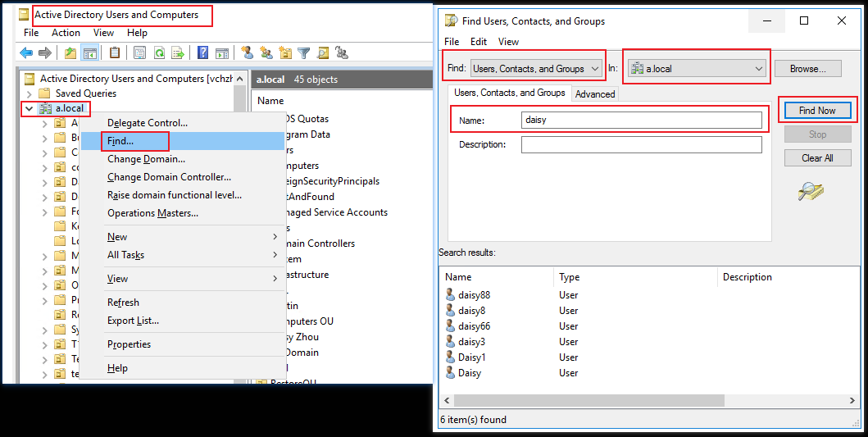Open the 'In' a.local location dropdown
The width and height of the screenshot is (868, 437).
(x=697, y=69)
